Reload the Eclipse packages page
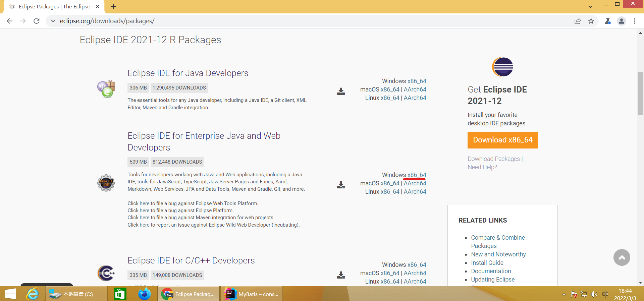 (37, 21)
